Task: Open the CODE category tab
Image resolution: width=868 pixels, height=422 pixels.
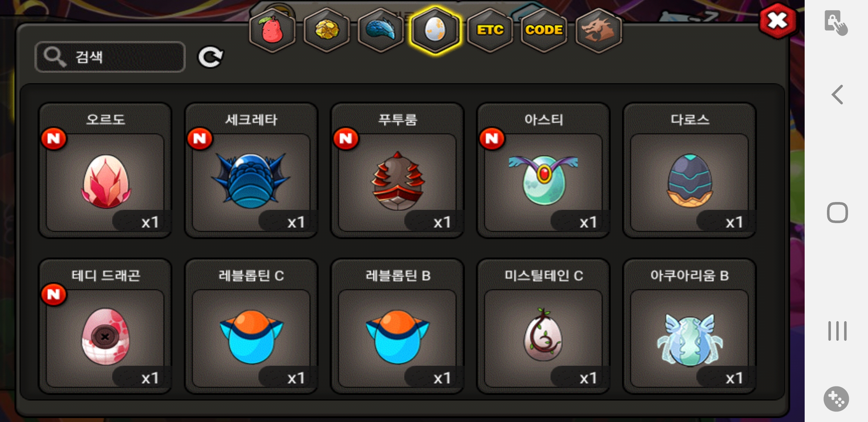Action: click(x=544, y=30)
